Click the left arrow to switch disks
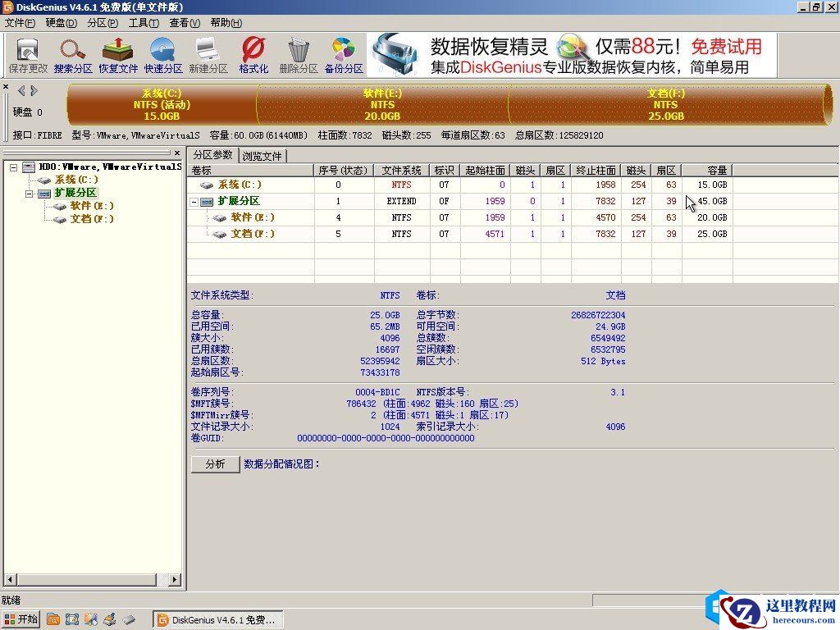 click(20, 90)
